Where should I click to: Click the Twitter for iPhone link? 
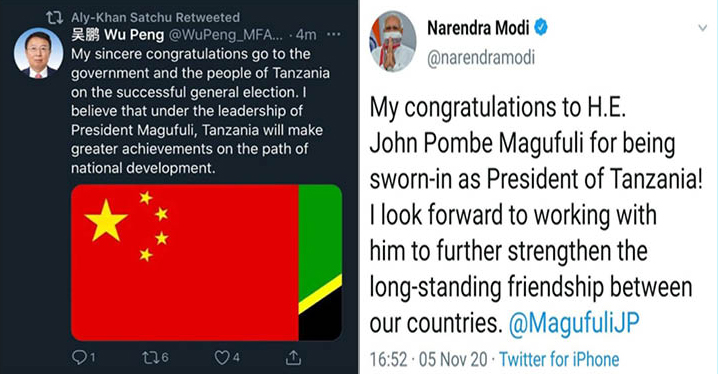pos(559,359)
